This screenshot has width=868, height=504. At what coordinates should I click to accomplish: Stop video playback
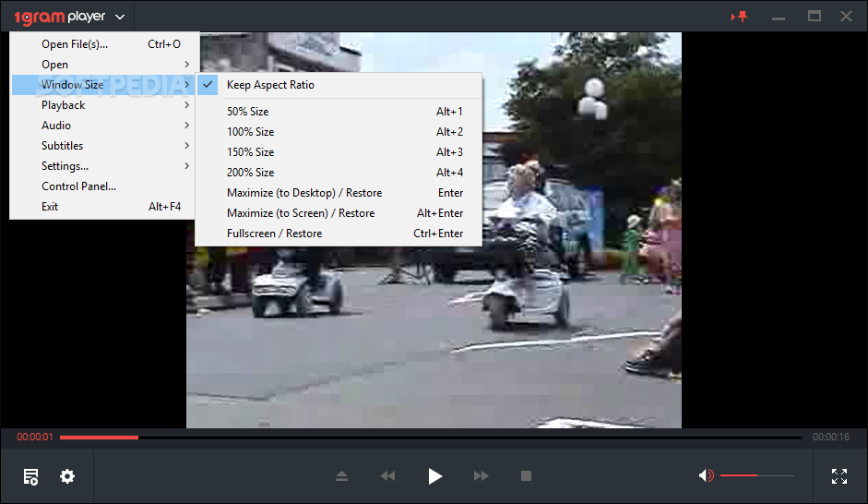[x=527, y=475]
